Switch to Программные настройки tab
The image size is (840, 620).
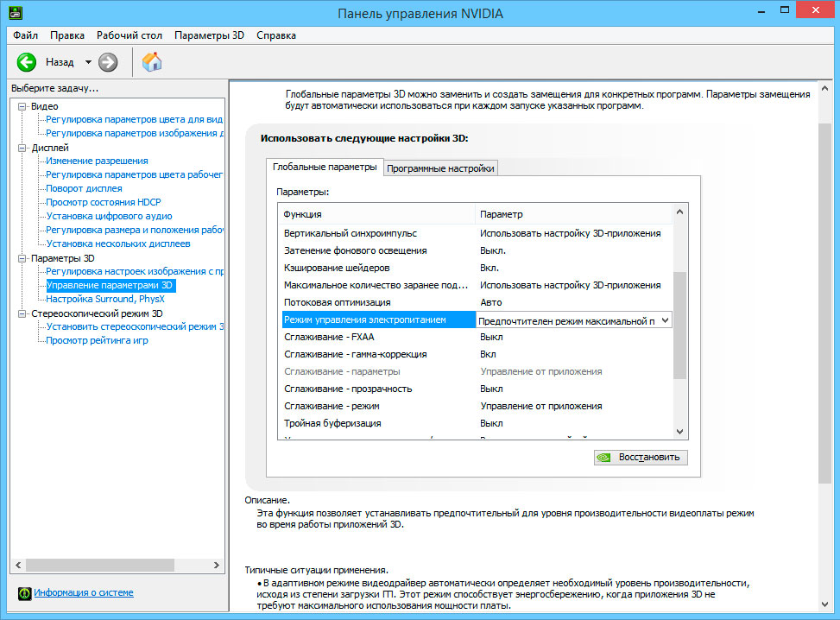click(440, 168)
